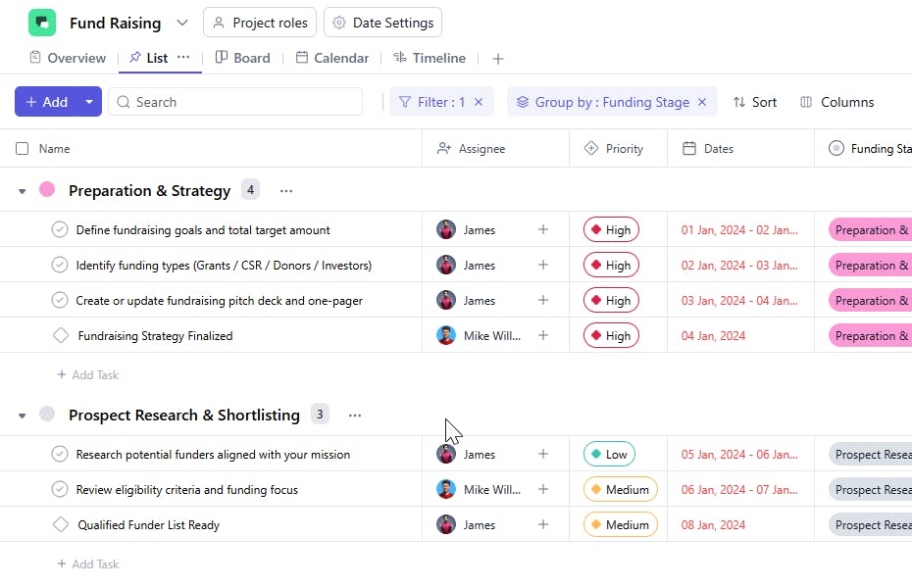The height and width of the screenshot is (588, 912).
Task: Mark Define fundraising goals task complete
Action: (59, 230)
